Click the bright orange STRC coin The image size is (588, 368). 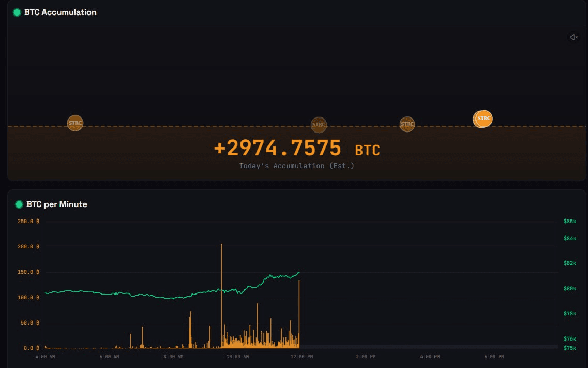pyautogui.click(x=483, y=119)
